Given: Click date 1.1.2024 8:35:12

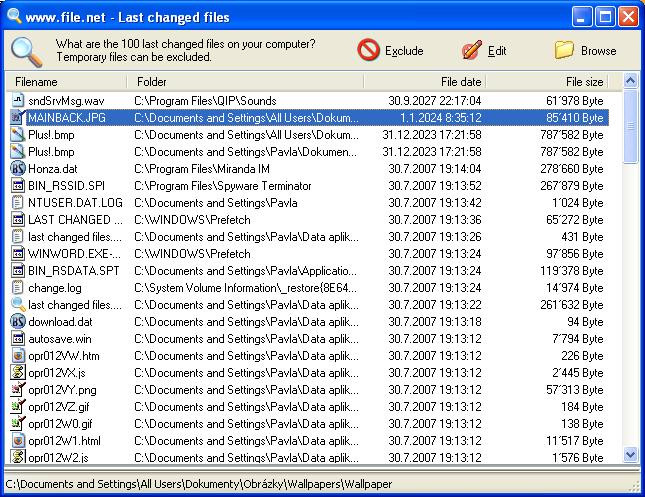Looking at the screenshot, I should 441,118.
